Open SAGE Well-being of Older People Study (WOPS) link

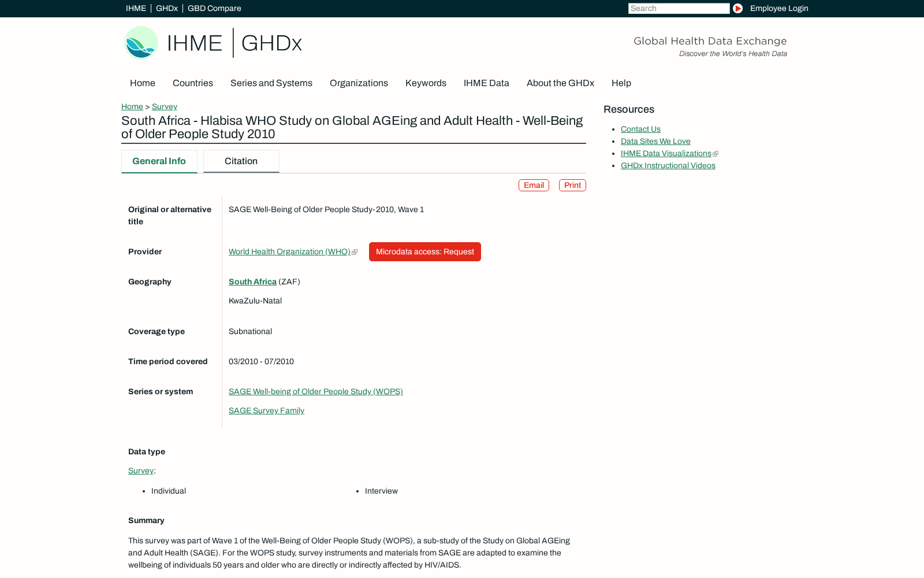point(316,391)
